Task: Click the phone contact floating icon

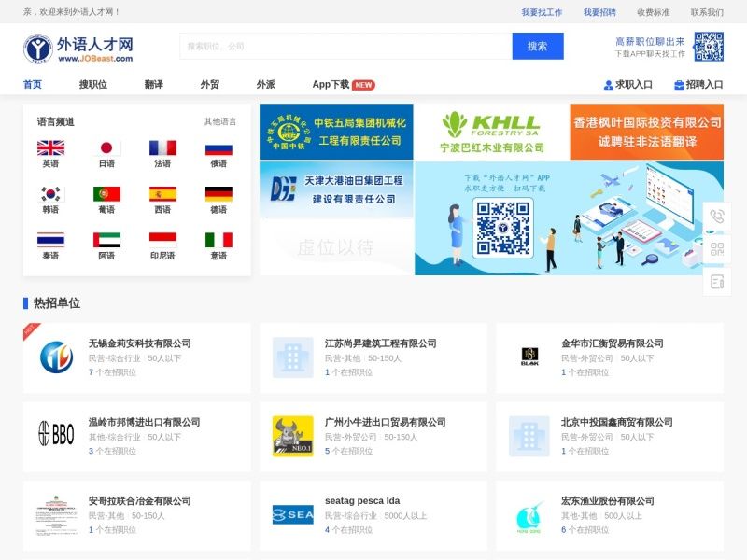Action: (x=717, y=217)
